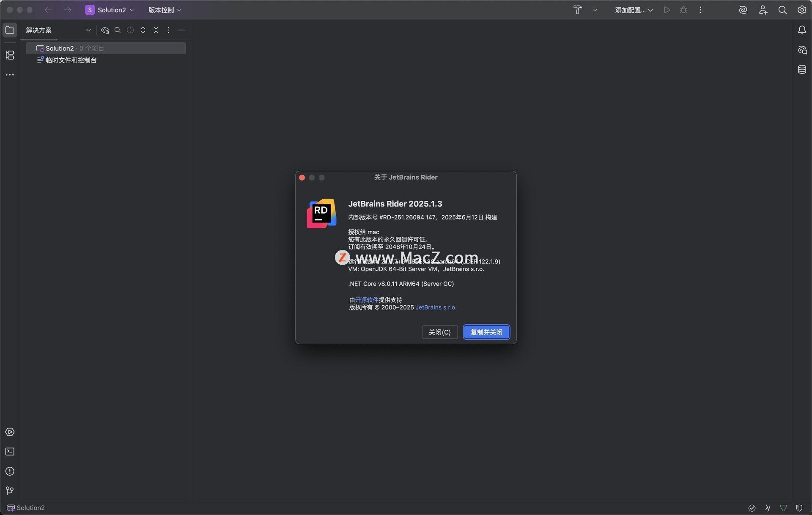Navigate back with the left arrow

48,10
